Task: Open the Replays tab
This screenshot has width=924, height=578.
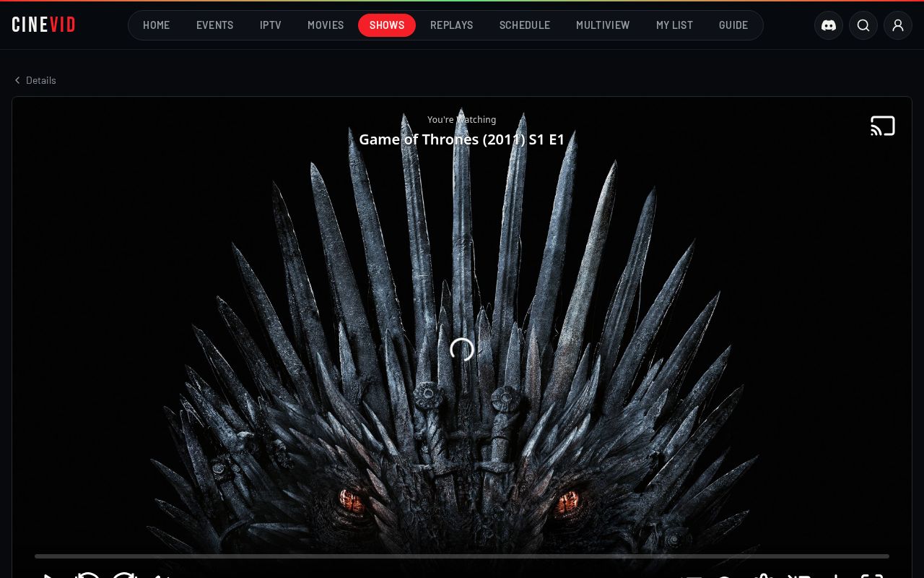Action: coord(452,25)
